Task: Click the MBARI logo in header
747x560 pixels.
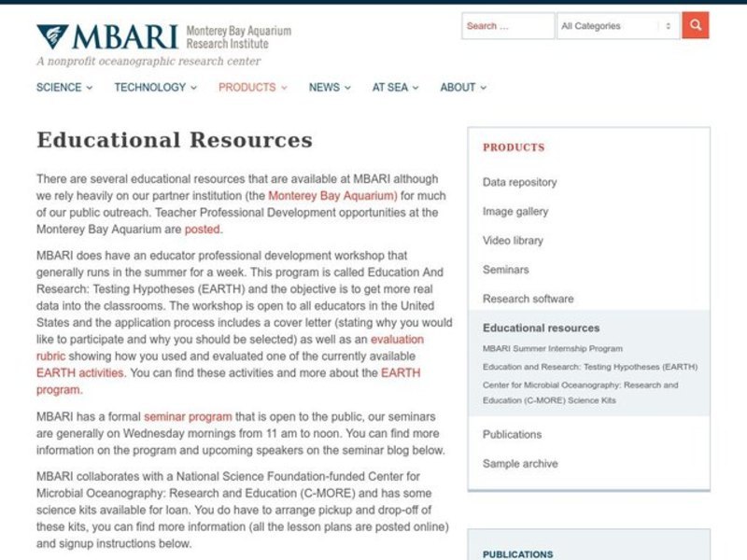Action: point(107,37)
